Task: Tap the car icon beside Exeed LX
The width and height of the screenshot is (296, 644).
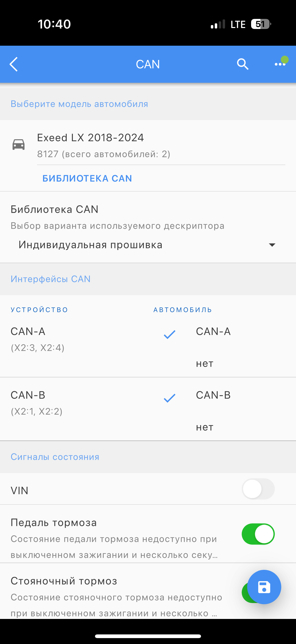Action: (18, 144)
